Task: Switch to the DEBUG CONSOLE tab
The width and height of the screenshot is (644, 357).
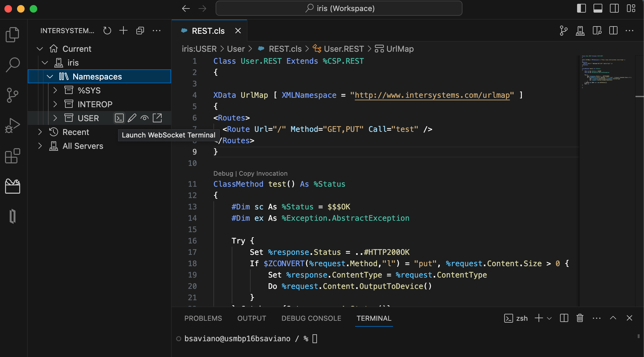Action: click(x=311, y=319)
